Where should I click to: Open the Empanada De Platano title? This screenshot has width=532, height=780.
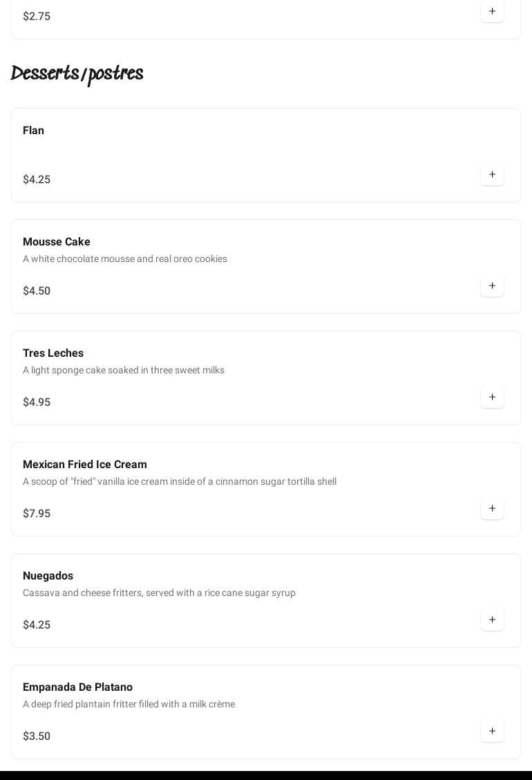click(x=78, y=687)
